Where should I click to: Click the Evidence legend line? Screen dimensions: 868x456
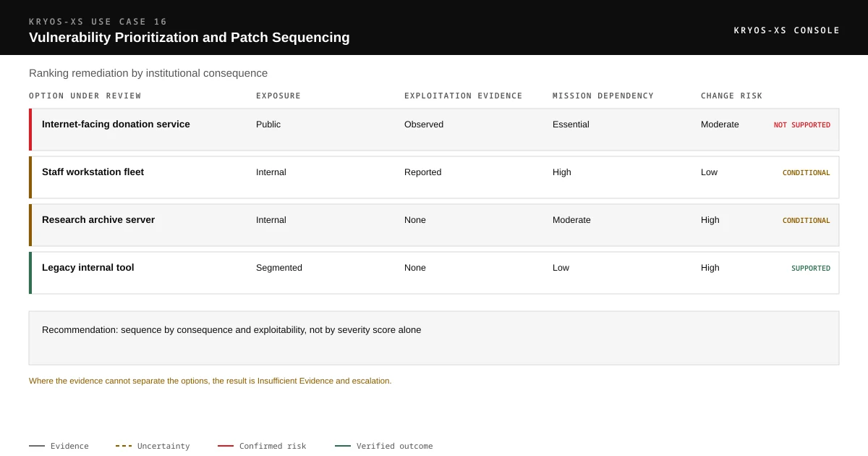coord(37,446)
